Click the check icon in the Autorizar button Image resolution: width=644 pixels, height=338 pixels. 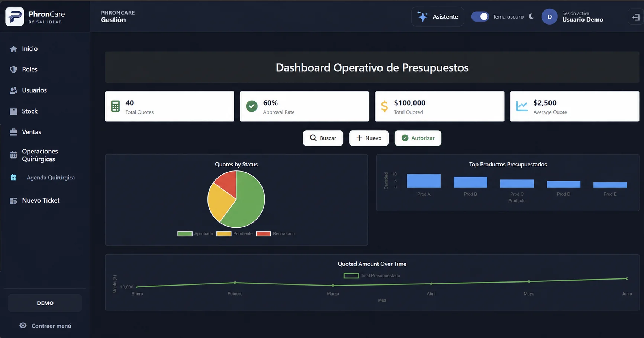[405, 138]
